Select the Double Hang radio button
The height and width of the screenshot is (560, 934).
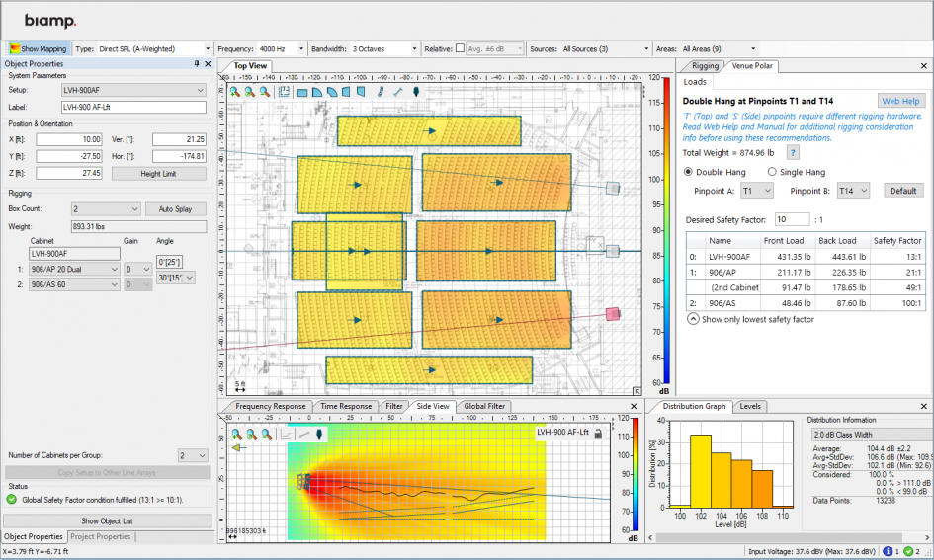tap(689, 172)
